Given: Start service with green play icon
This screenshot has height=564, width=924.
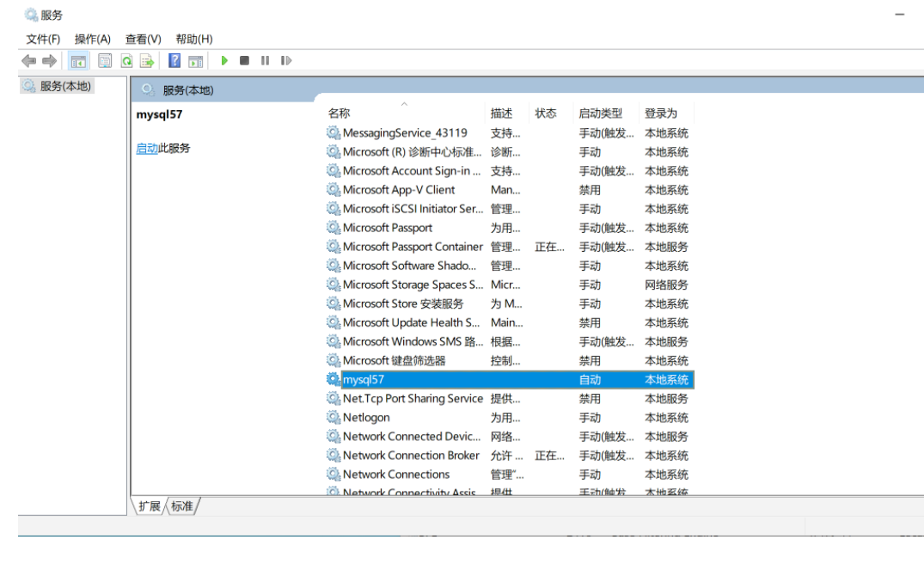Looking at the screenshot, I should coord(224,60).
